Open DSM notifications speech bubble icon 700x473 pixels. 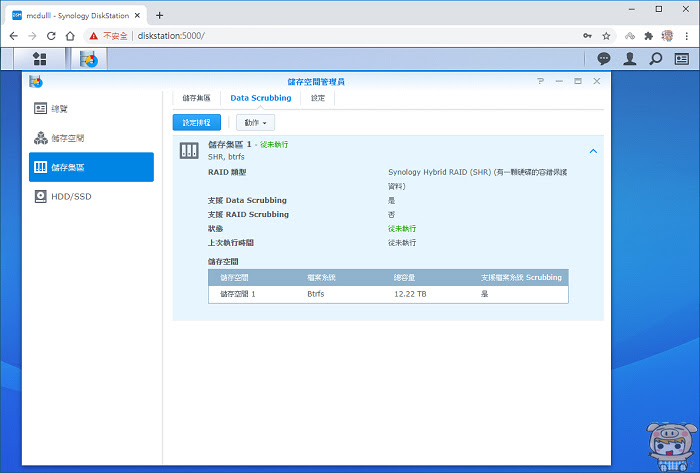604,58
